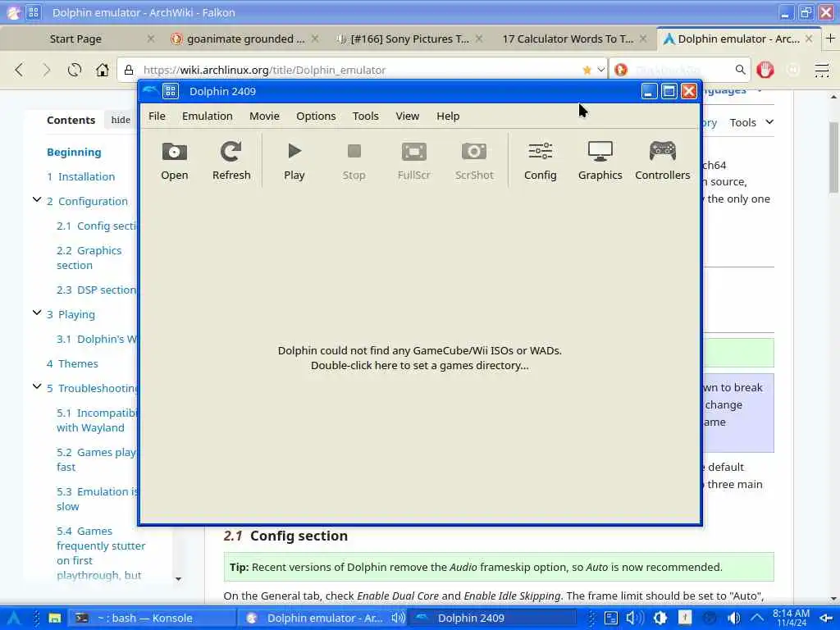This screenshot has width=840, height=630.
Task: Open the Help menu in Dolphin
Action: click(x=448, y=116)
